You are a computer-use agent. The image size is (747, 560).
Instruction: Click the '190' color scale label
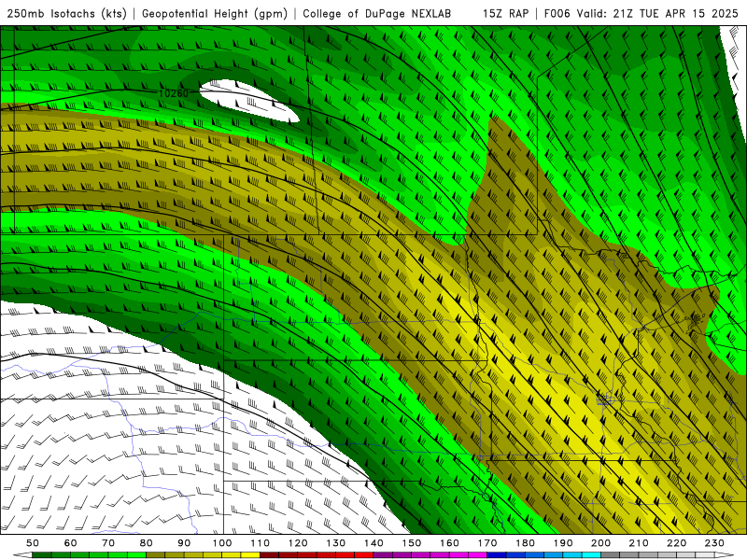pyautogui.click(x=563, y=543)
